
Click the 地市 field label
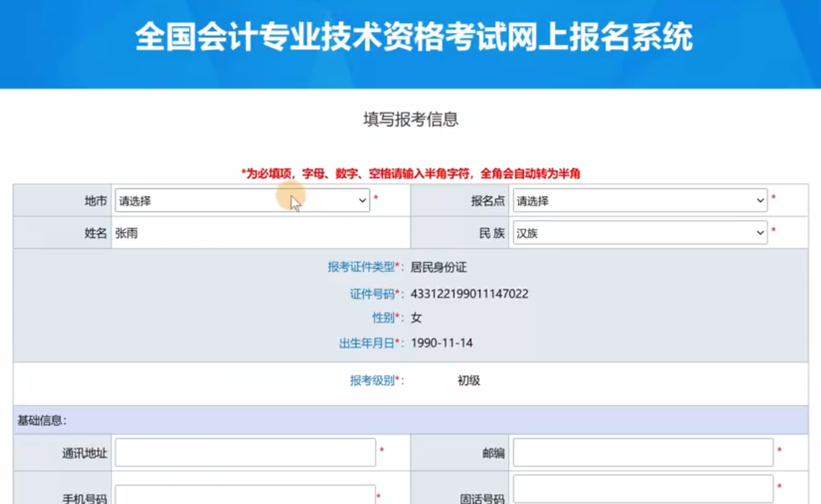tap(96, 200)
